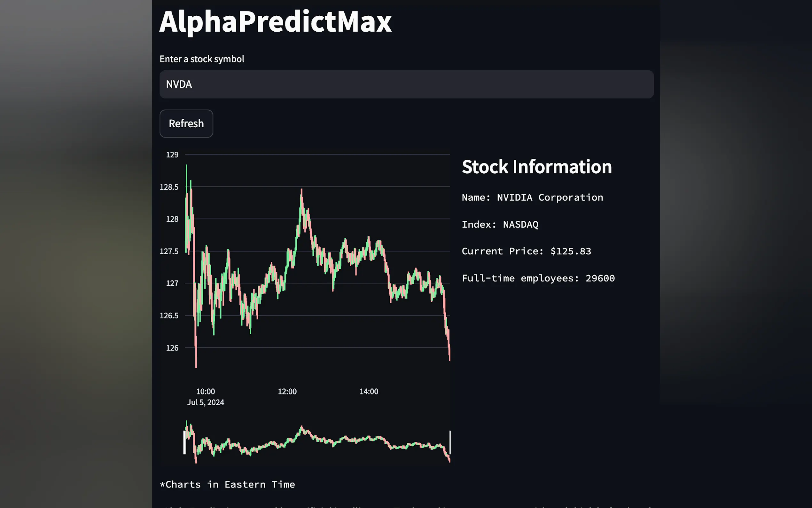Grab the left range slider handle
The image size is (812, 508).
click(x=184, y=442)
